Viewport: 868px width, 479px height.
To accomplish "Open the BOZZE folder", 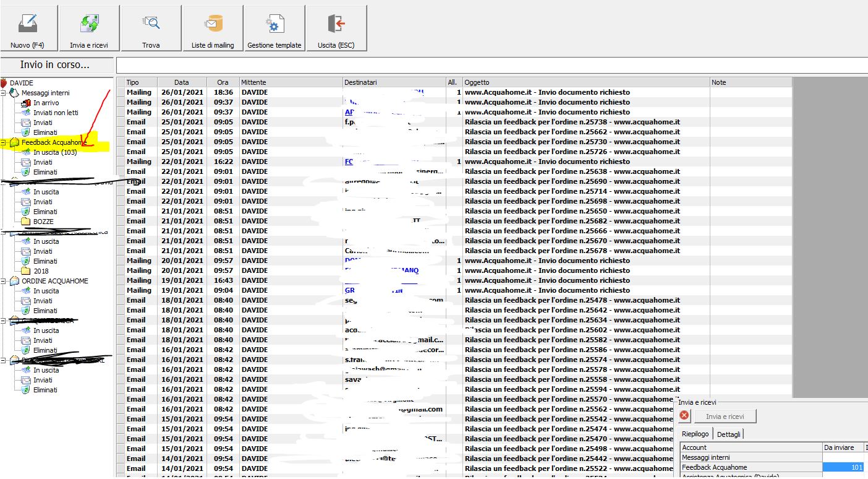I will 43,222.
